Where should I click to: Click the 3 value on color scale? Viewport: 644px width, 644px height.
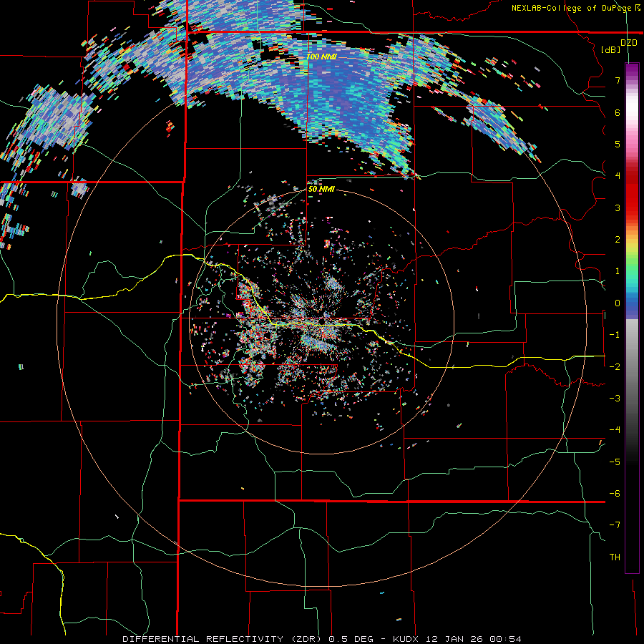point(618,208)
